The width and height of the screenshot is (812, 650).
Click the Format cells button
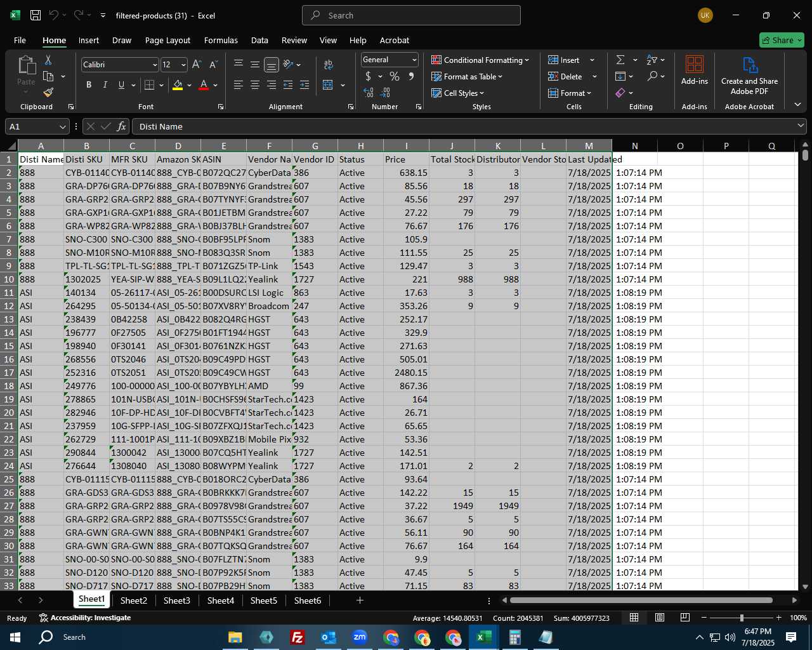pos(570,93)
